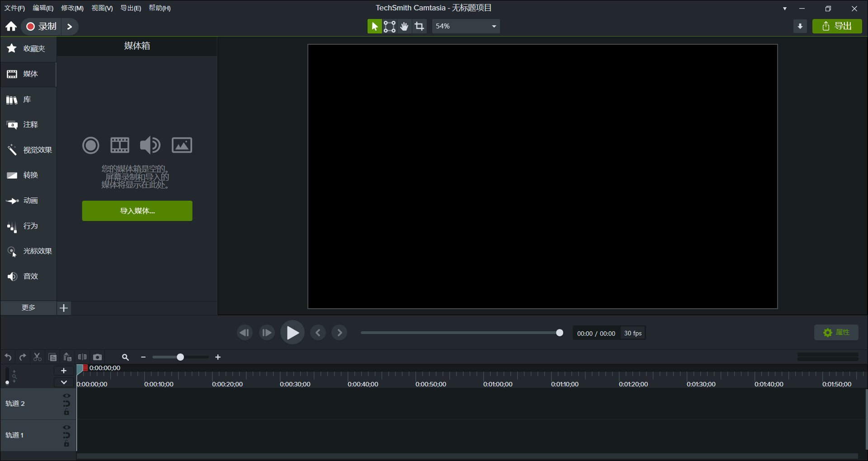Open the 54% canvas zoom dropdown
The width and height of the screenshot is (868, 461).
click(466, 26)
